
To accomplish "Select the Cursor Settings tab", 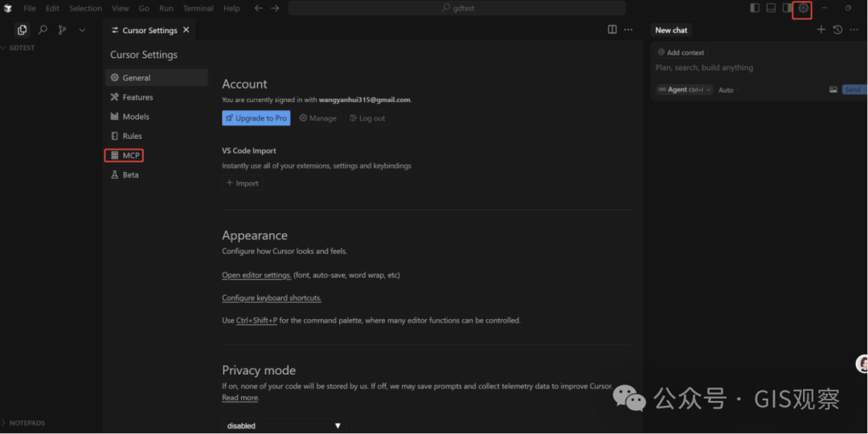I will pos(149,30).
